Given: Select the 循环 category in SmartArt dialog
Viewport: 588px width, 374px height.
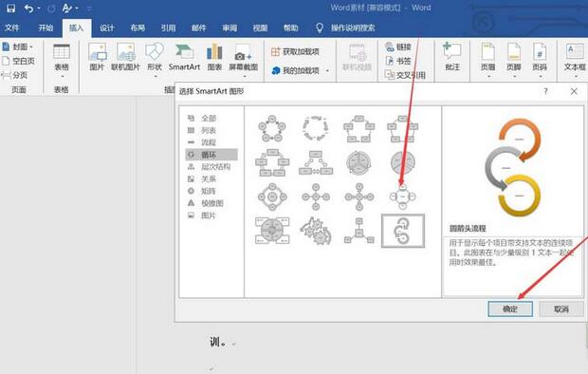Looking at the screenshot, I should [211, 155].
